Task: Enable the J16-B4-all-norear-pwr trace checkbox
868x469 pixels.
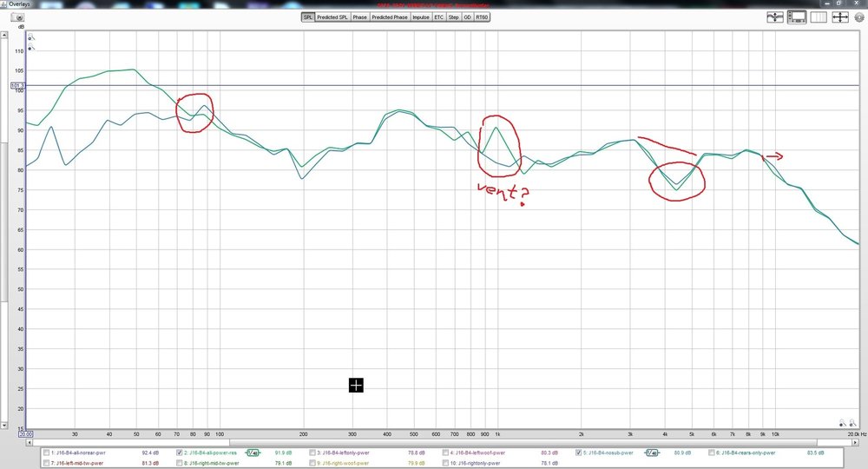Action: point(47,453)
